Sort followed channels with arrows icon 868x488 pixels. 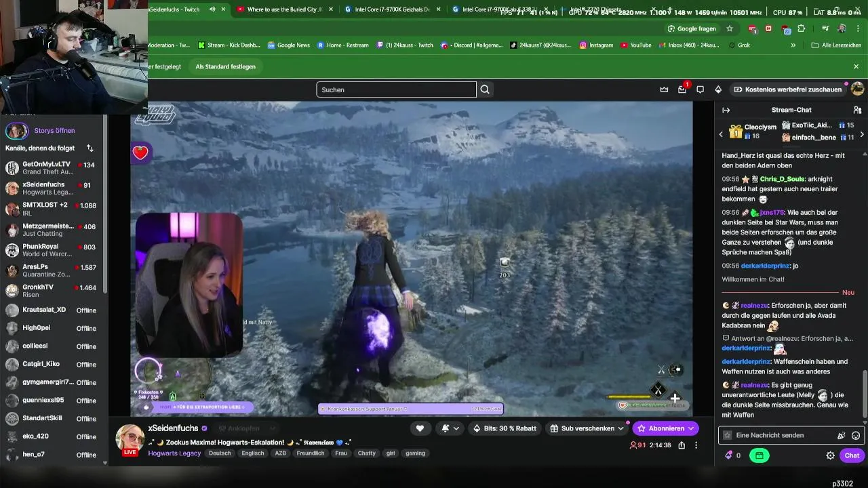90,148
